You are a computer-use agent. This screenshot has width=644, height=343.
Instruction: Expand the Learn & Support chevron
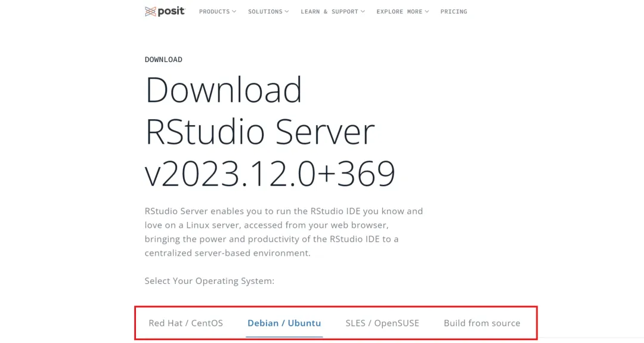(x=363, y=11)
